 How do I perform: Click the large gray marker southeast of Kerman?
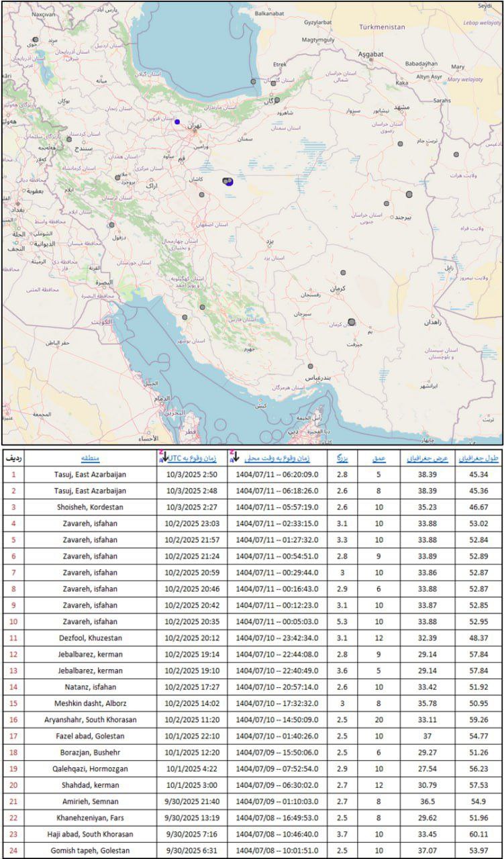(x=352, y=322)
